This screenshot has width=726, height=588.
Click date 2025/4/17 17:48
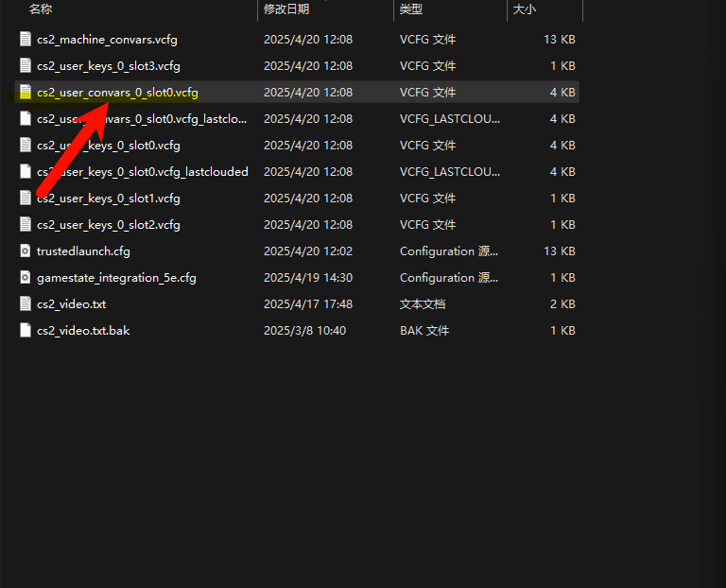pyautogui.click(x=308, y=303)
